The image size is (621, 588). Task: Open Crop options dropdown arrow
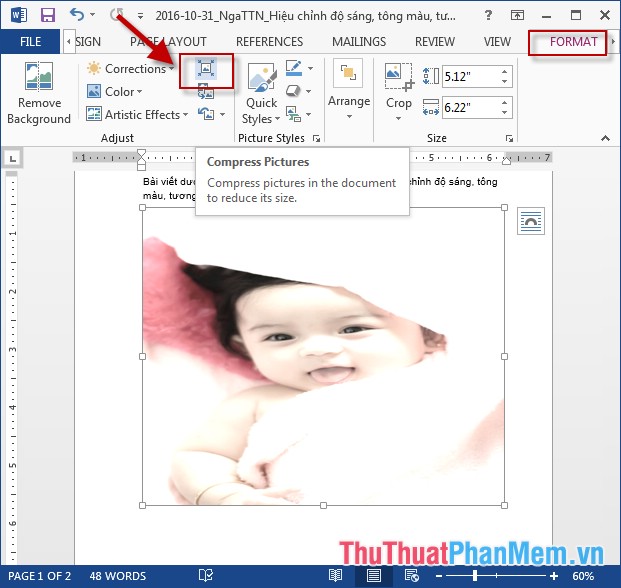398,118
